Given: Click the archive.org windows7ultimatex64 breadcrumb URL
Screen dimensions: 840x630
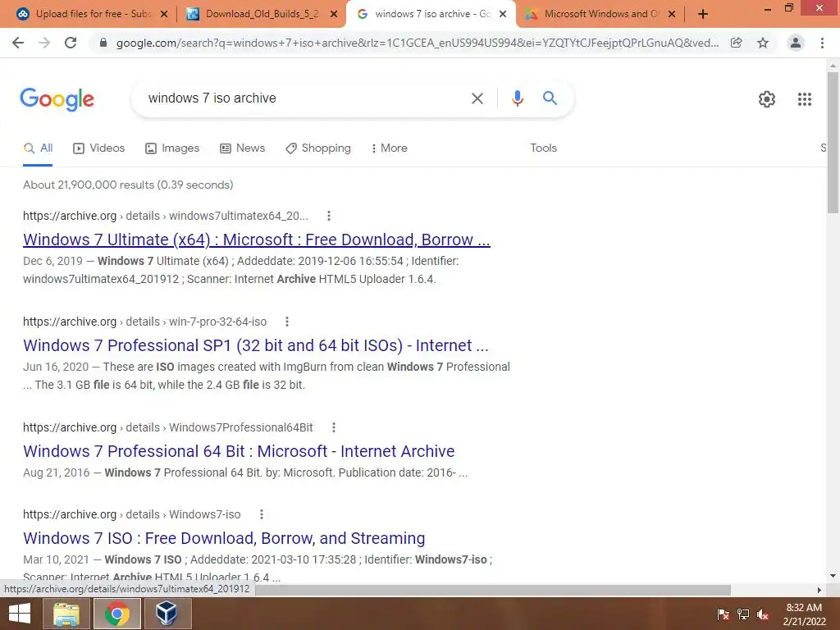Looking at the screenshot, I should click(166, 216).
